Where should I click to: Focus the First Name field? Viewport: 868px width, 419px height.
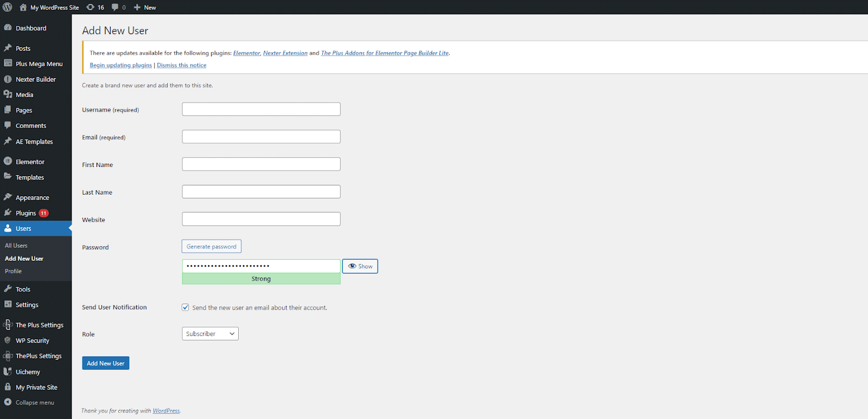click(261, 164)
